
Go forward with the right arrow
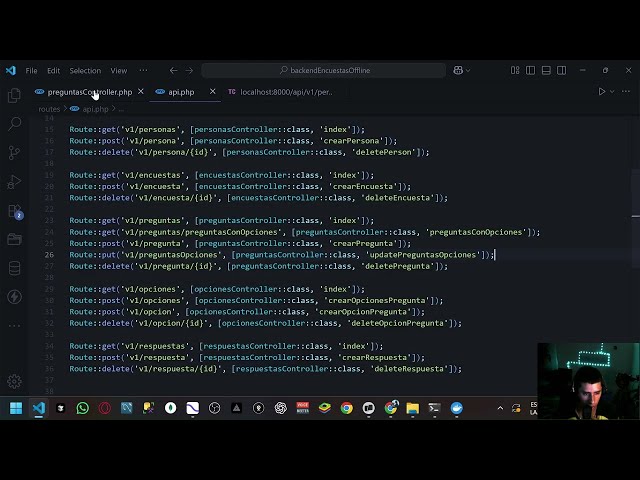[189, 70]
